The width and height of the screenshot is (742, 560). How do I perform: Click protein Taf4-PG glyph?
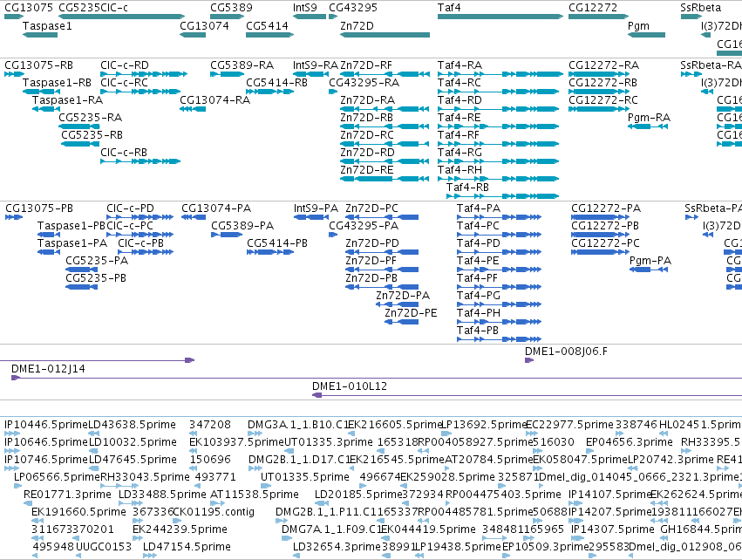[x=499, y=304]
